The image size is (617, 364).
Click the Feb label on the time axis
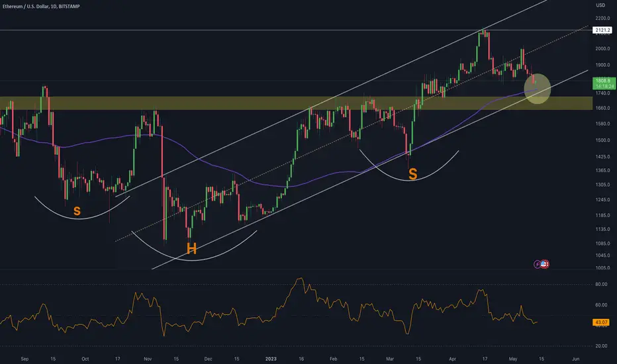(x=333, y=359)
